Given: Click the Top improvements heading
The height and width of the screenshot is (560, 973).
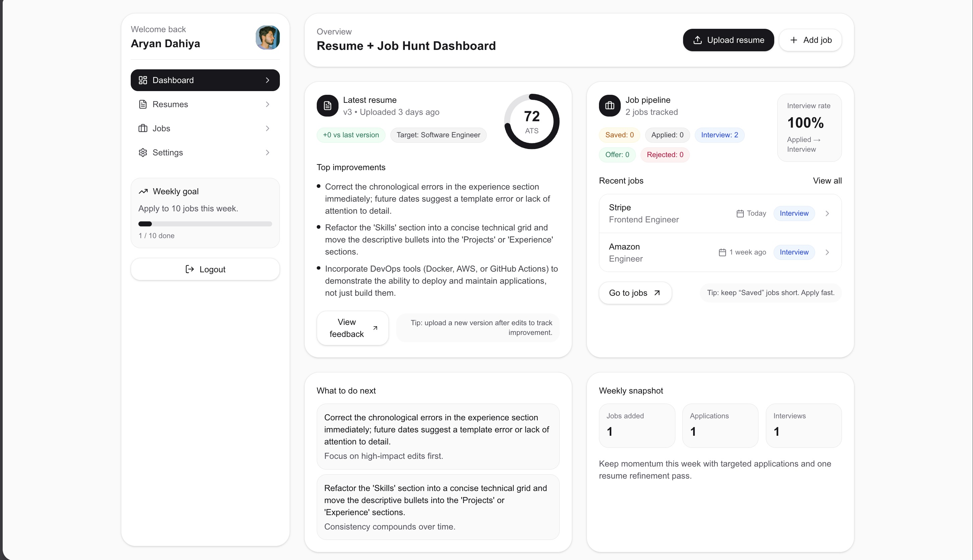Looking at the screenshot, I should (351, 167).
